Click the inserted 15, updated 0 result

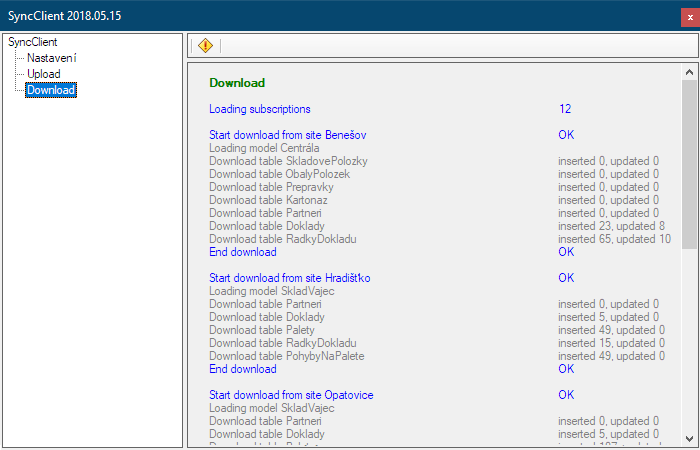[611, 343]
